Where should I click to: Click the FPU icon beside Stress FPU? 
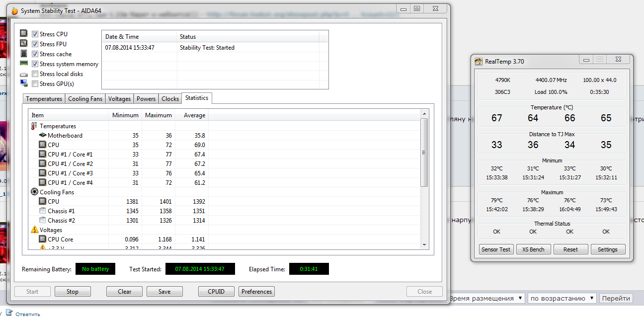click(x=24, y=44)
